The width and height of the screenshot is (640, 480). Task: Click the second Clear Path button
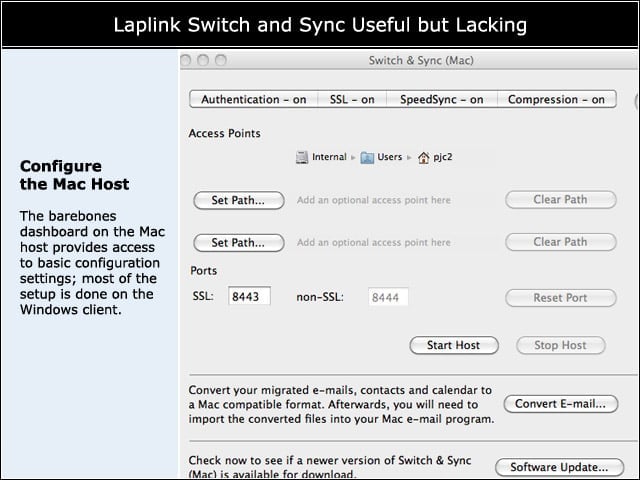pos(561,242)
